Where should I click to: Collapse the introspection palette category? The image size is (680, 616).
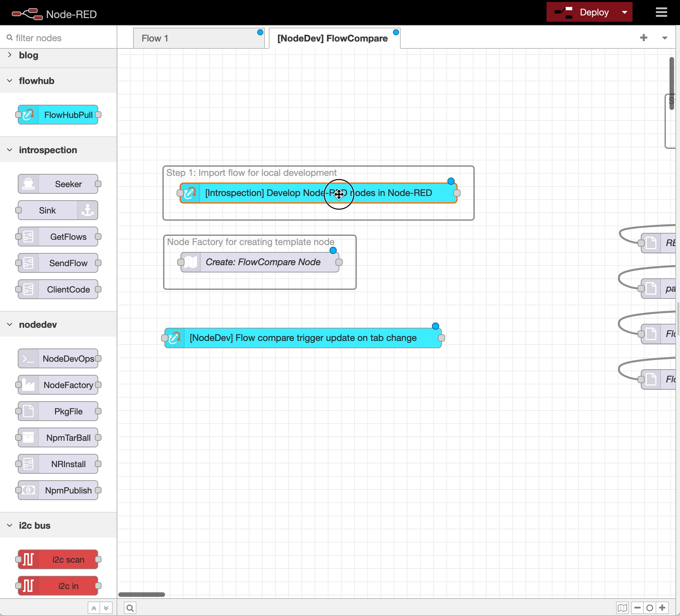(58, 150)
